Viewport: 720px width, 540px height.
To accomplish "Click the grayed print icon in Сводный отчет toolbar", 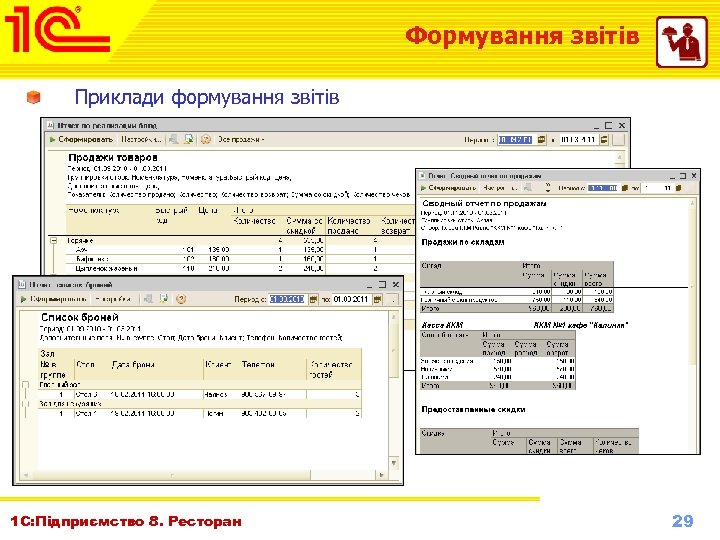I will (528, 187).
